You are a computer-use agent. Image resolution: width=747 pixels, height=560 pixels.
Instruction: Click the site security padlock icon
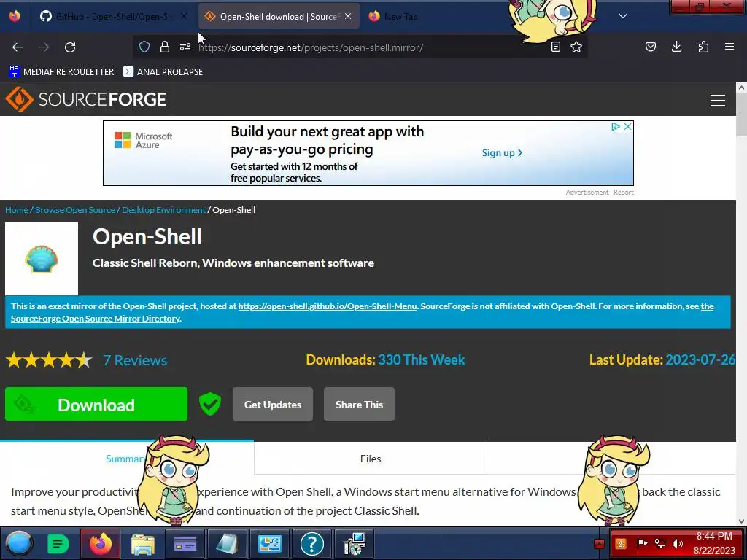pyautogui.click(x=165, y=47)
